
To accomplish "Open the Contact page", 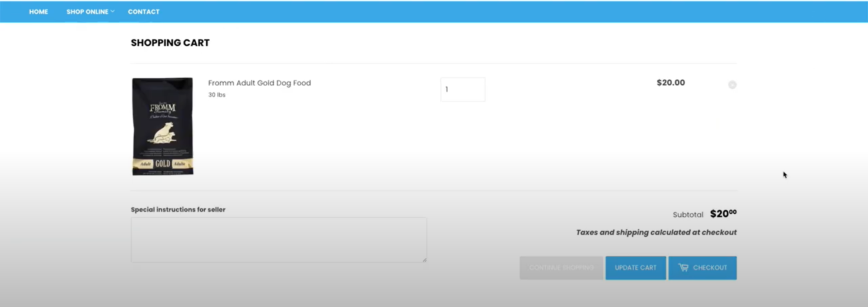I will click(x=143, y=12).
